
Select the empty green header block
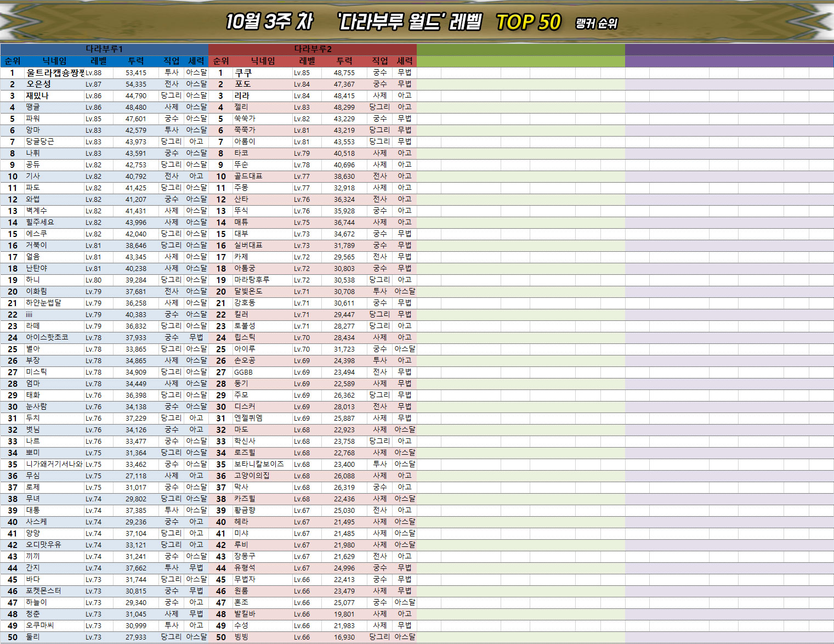coord(520,55)
